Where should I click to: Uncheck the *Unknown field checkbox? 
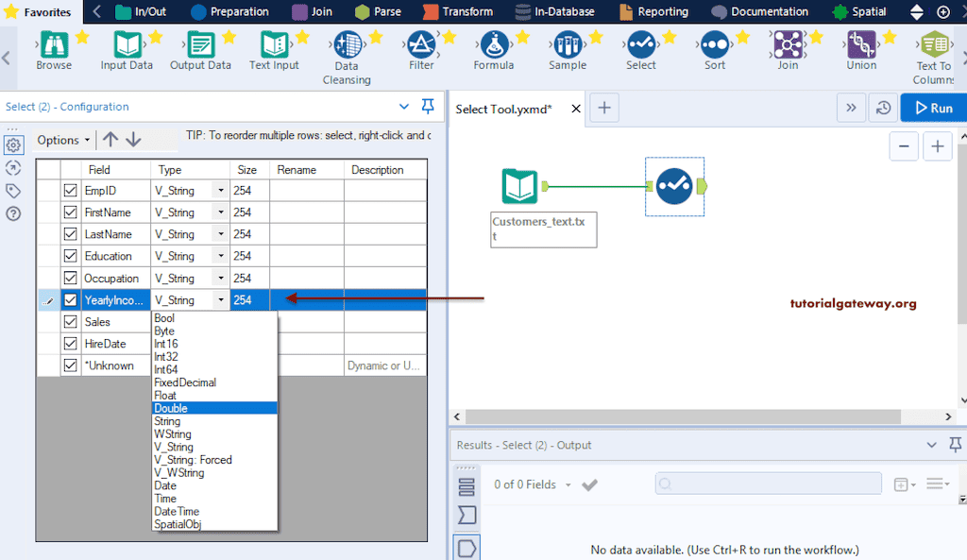[71, 365]
